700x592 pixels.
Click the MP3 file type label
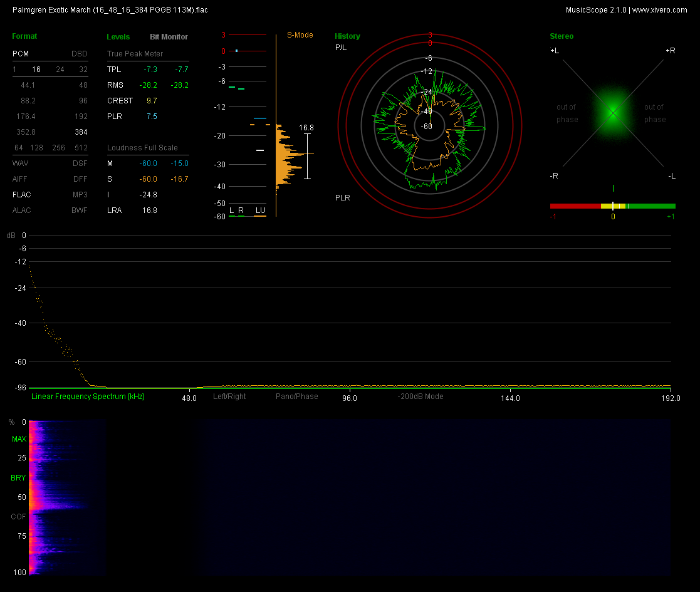tap(80, 194)
